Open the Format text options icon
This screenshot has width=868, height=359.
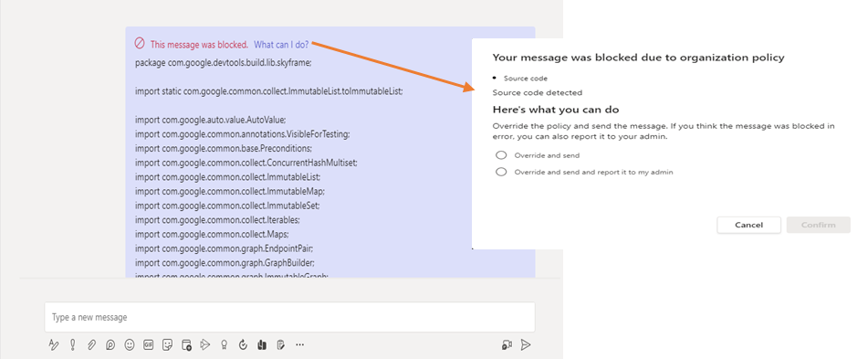pos(54,344)
